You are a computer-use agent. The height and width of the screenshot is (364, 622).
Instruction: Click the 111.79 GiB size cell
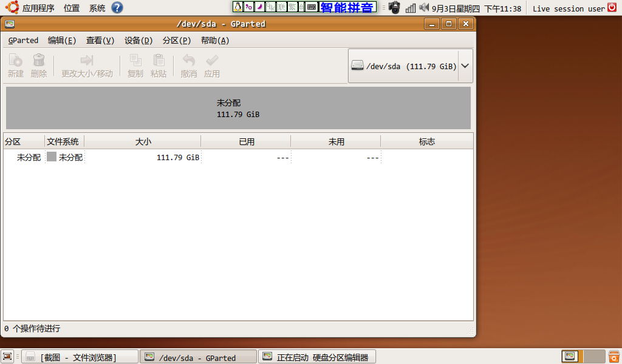click(x=178, y=157)
